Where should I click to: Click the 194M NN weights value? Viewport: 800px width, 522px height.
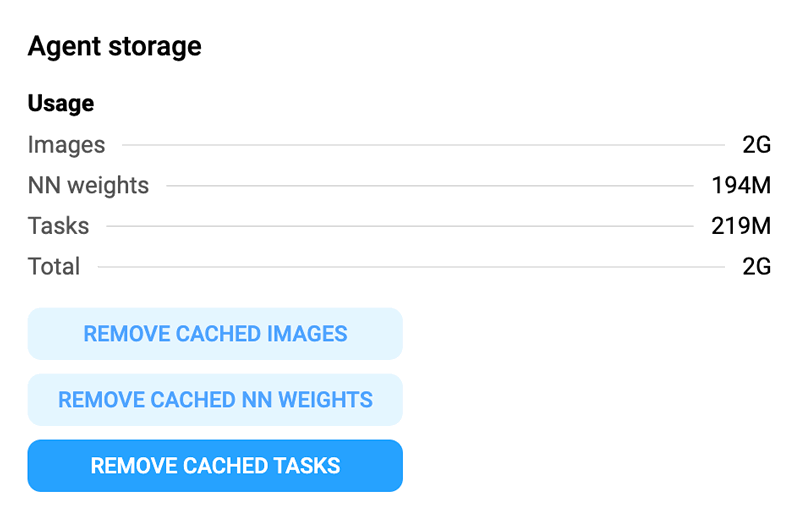click(741, 186)
